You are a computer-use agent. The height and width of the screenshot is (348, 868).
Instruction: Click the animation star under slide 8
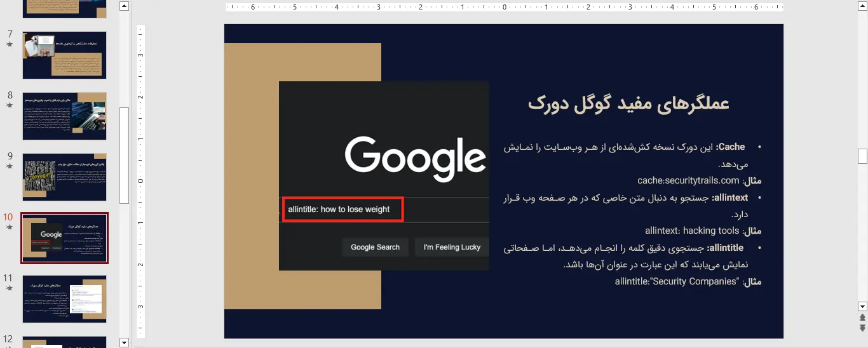(9, 105)
